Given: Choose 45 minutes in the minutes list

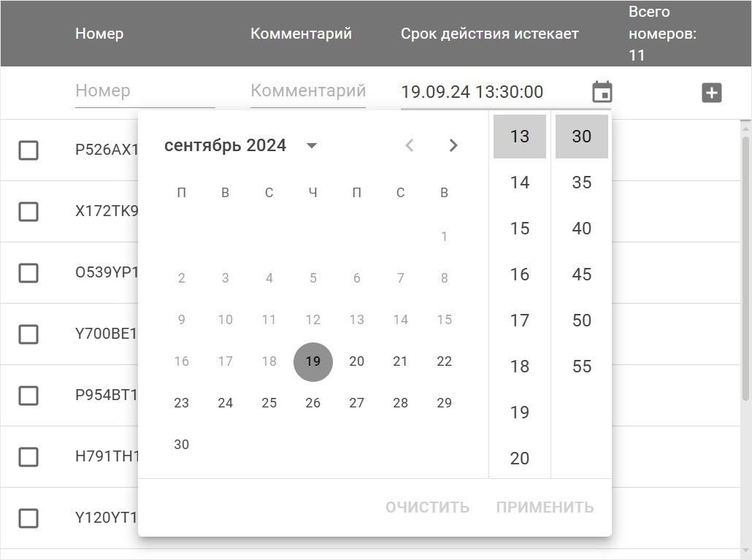Looking at the screenshot, I should [x=581, y=275].
